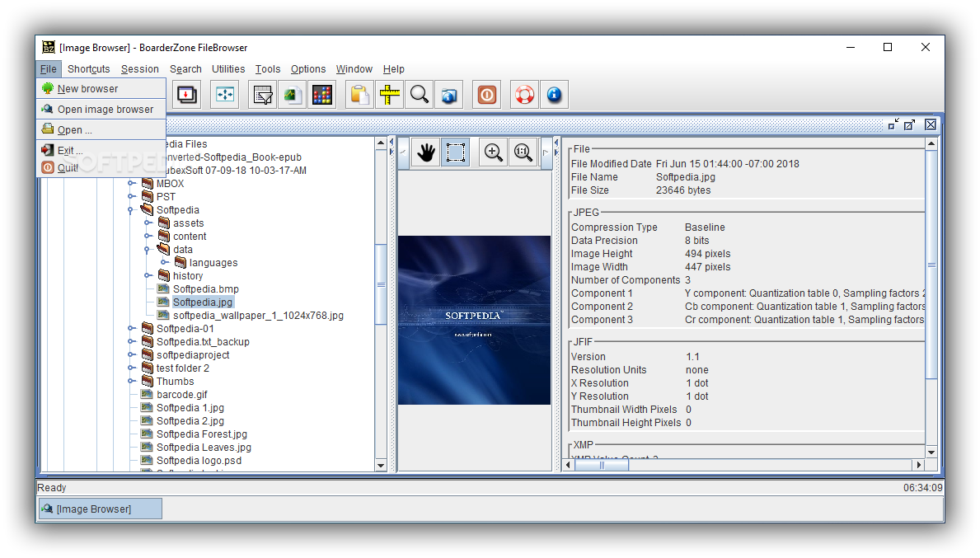Expand the Softpedia-01 folder node
This screenshot has width=980, height=558.
(x=131, y=329)
